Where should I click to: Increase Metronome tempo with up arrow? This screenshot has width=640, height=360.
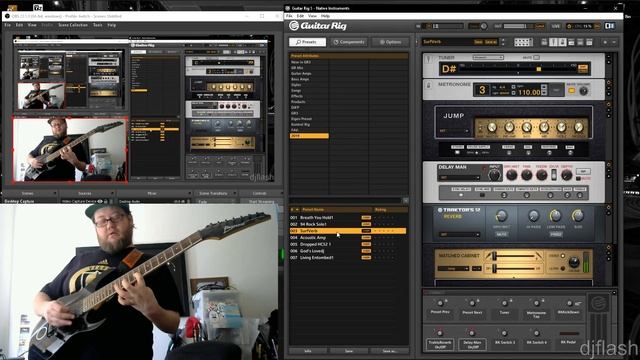pyautogui.click(x=544, y=87)
